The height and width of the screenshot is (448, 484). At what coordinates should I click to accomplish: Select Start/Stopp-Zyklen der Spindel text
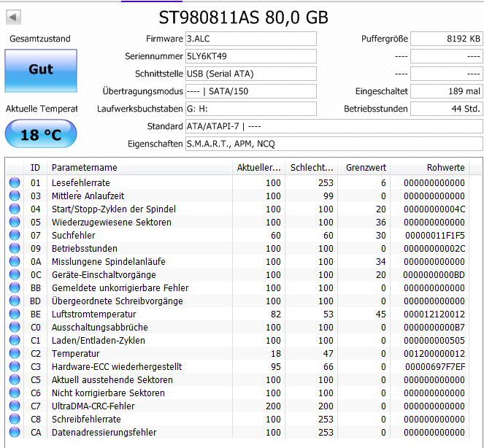click(114, 209)
